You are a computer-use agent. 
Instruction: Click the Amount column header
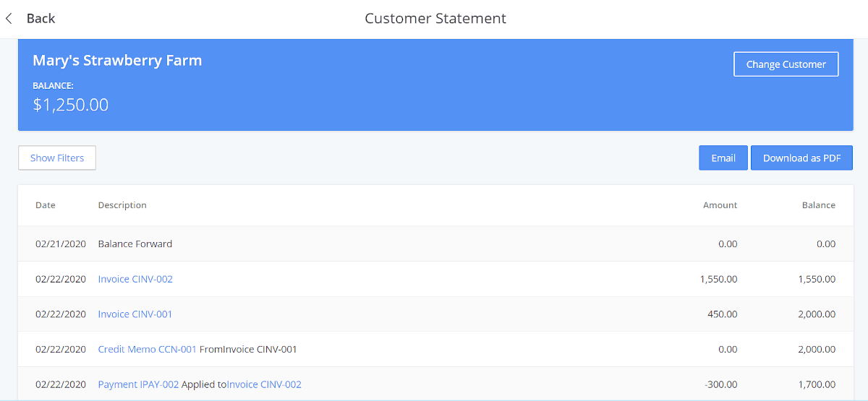pyautogui.click(x=720, y=205)
